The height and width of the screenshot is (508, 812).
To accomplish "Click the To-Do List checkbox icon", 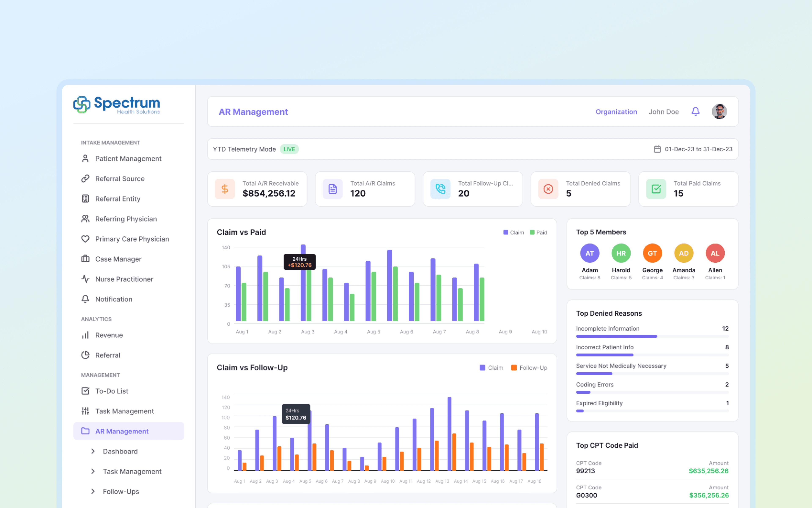I will pos(85,391).
